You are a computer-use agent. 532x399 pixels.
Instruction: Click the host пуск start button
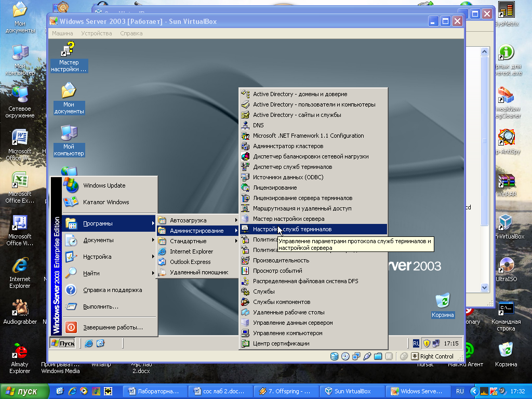(x=24, y=391)
